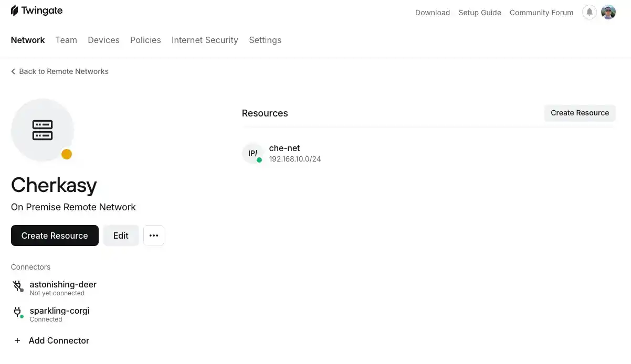Viewport: 631px width, 364px height.
Task: Open the notification bell
Action: click(x=588, y=12)
